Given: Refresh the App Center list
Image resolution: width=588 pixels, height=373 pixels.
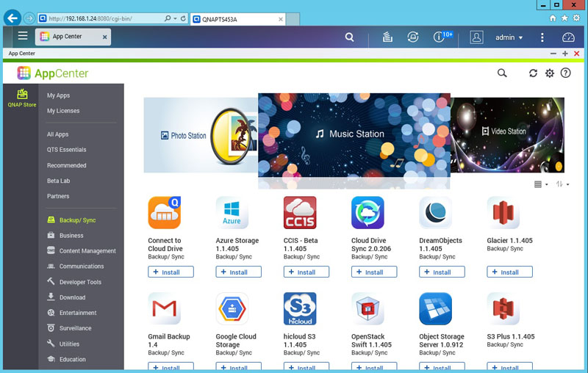Looking at the screenshot, I should click(x=533, y=73).
